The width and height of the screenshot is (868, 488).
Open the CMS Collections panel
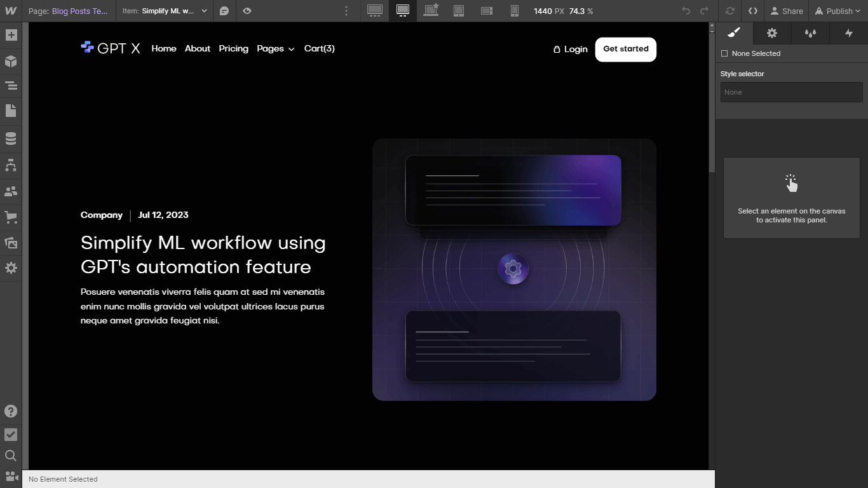coord(11,138)
